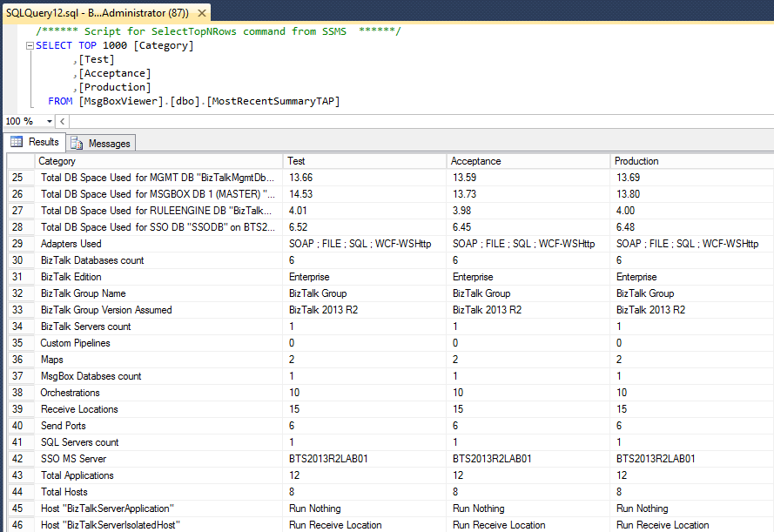Screen dimensions: 774x532
Task: Switch to the Messages tab
Action: point(108,143)
